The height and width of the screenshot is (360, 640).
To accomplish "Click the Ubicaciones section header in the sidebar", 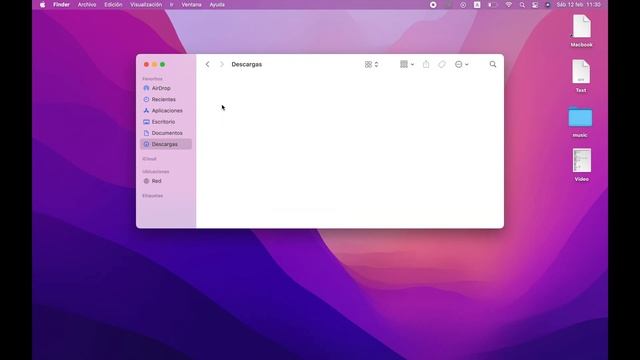I will tap(156, 171).
